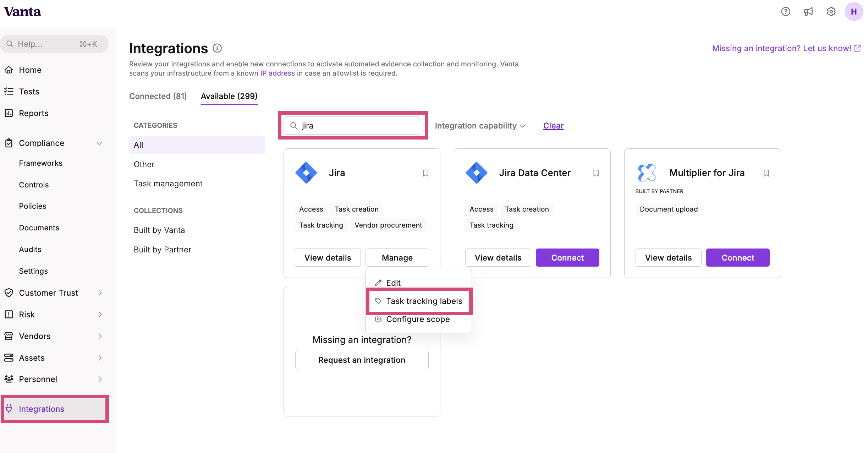Click the Multiplier for Jira logo icon

tap(647, 173)
